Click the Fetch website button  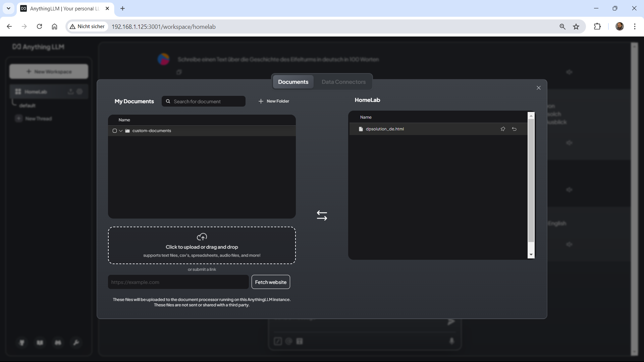coord(271,282)
